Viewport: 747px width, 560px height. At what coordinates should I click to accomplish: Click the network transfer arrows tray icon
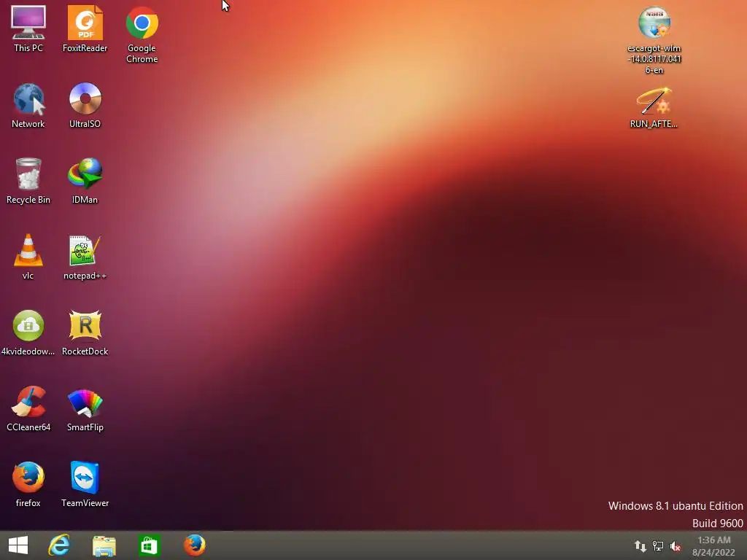coord(640,546)
